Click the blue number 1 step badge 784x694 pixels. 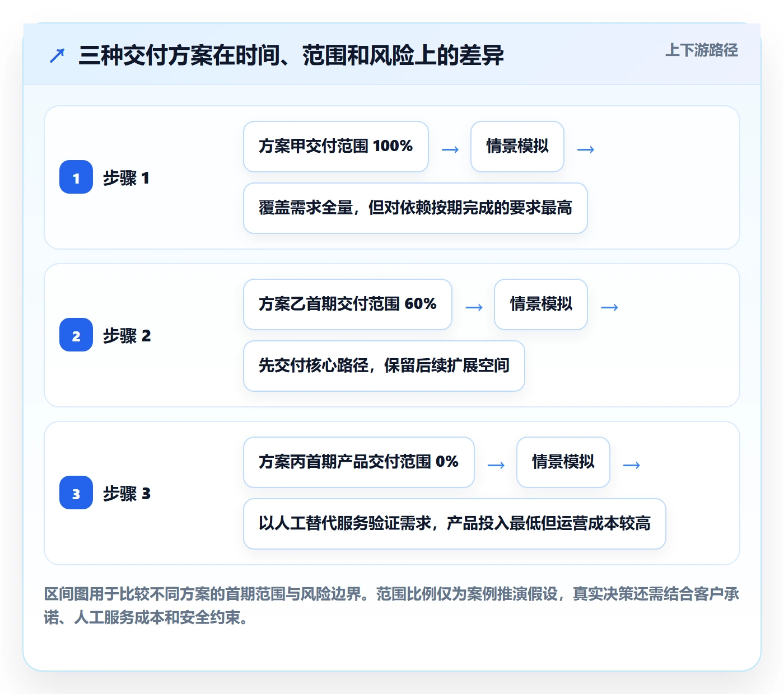pos(76,177)
